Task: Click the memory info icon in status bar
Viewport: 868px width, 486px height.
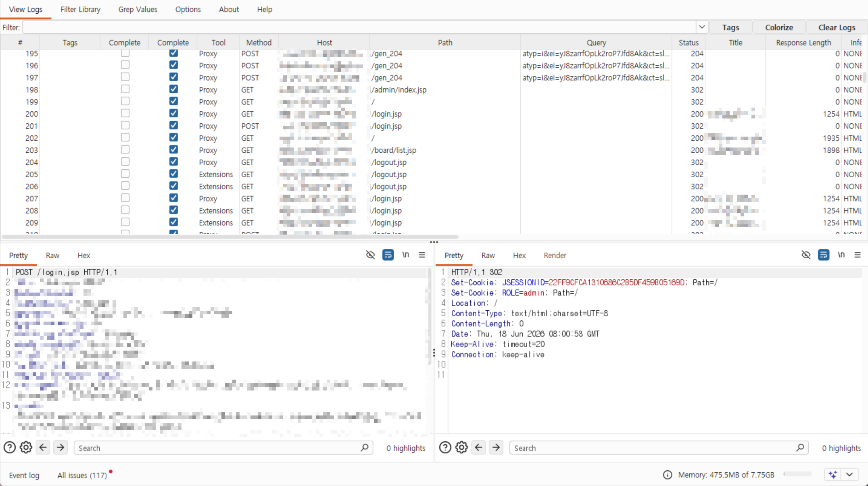Action: click(x=668, y=475)
